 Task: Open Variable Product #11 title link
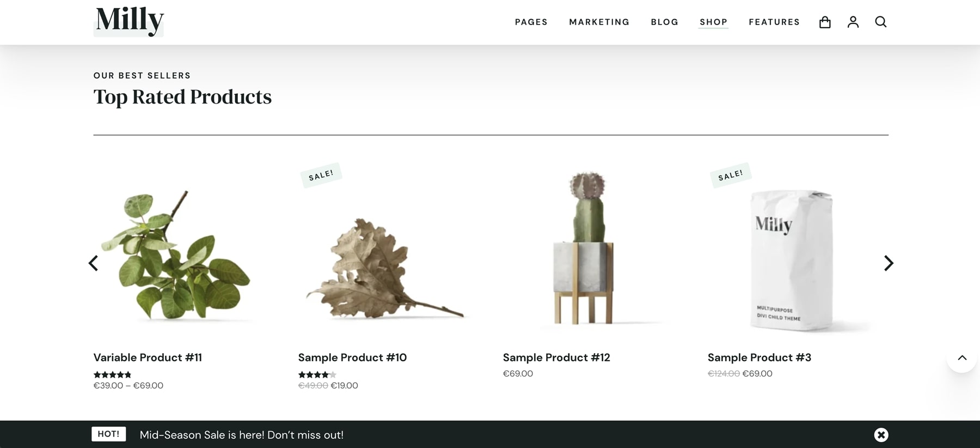pos(148,358)
